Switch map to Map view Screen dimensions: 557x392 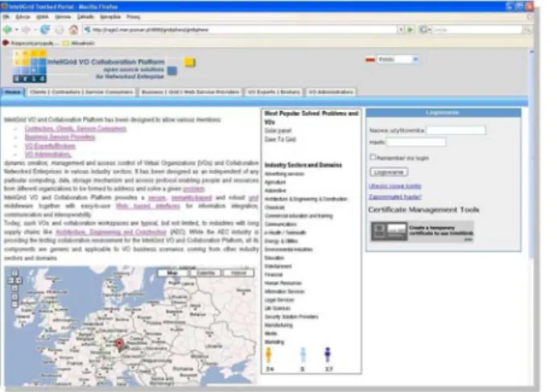172,273
